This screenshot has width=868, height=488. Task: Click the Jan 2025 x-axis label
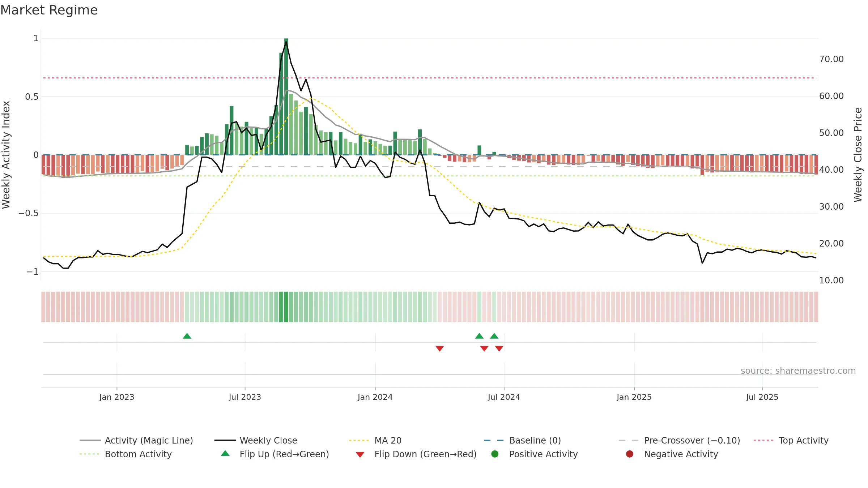click(x=634, y=397)
